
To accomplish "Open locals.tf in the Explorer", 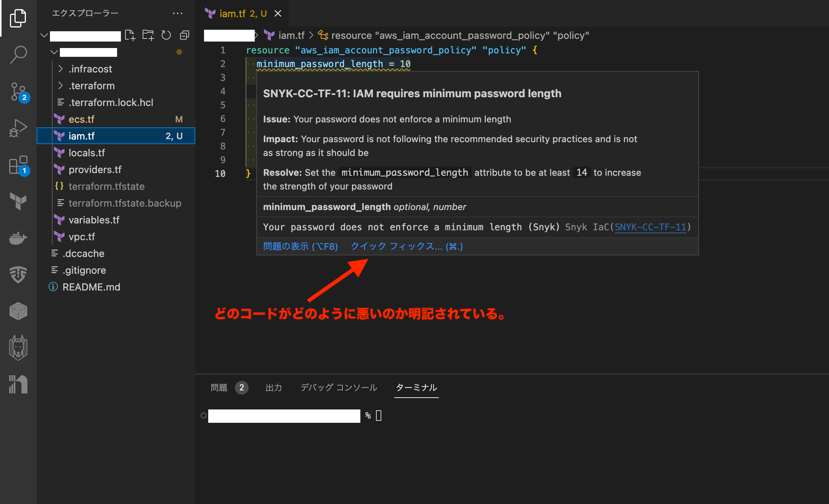I will [x=116, y=152].
